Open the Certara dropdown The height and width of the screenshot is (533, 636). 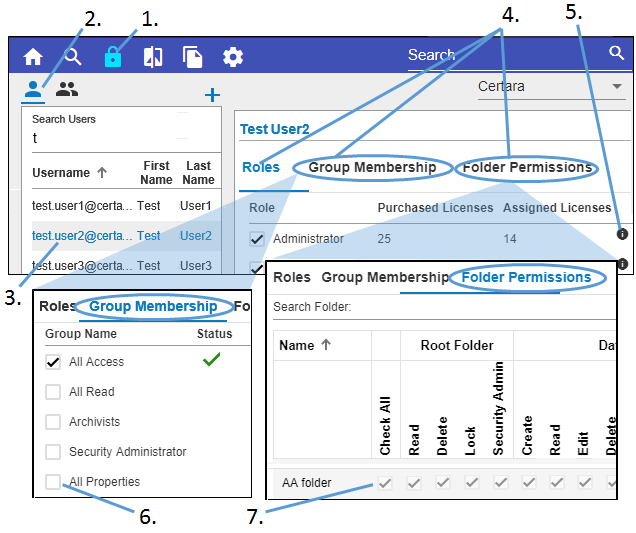click(x=551, y=86)
